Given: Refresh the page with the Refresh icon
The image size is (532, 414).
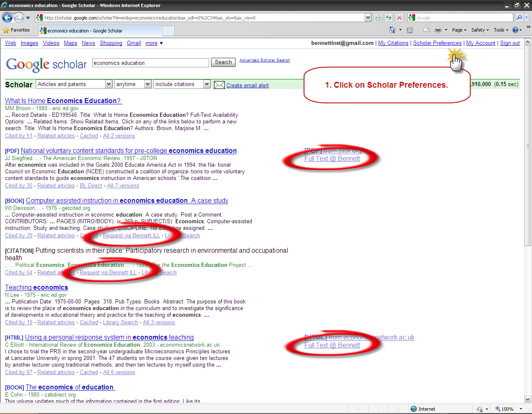Looking at the screenshot, I should pyautogui.click(x=389, y=17).
